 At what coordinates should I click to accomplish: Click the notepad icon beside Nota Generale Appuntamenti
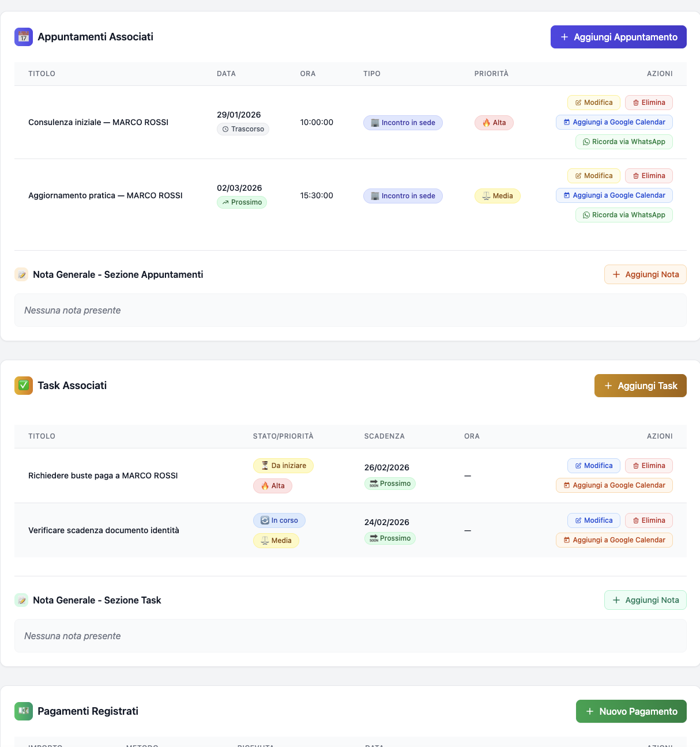(x=21, y=275)
